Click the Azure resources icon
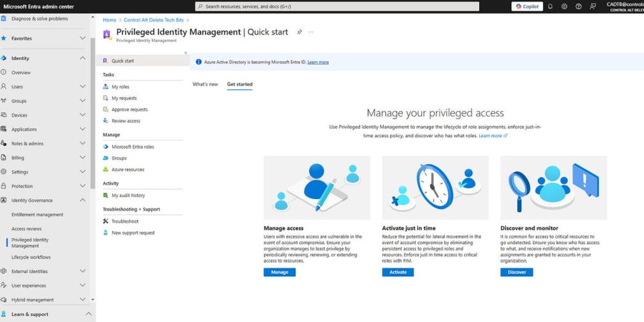The height and width of the screenshot is (322, 644). pos(106,169)
